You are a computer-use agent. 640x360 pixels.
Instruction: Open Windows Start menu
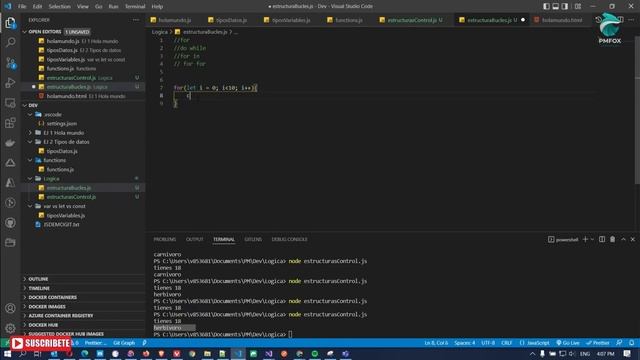point(7,353)
